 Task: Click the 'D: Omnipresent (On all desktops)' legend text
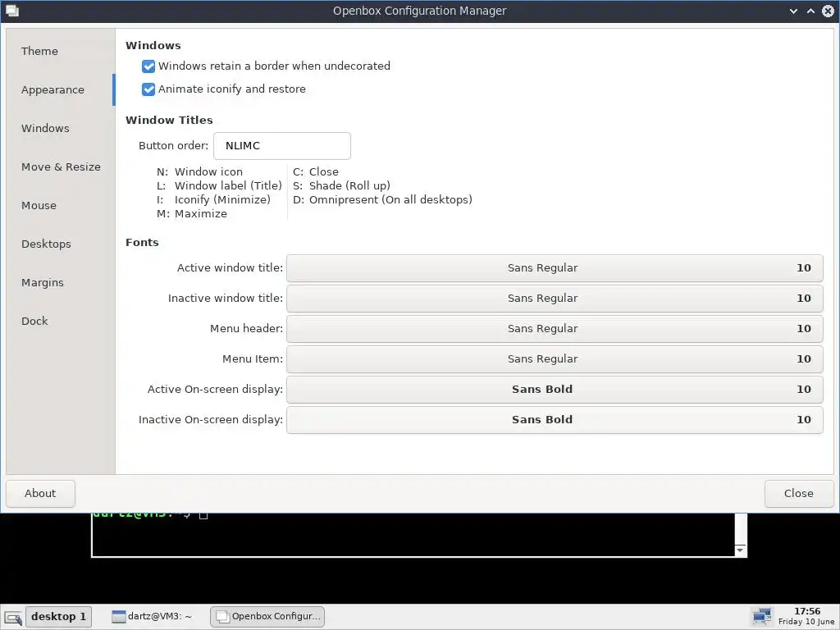pyautogui.click(x=382, y=200)
